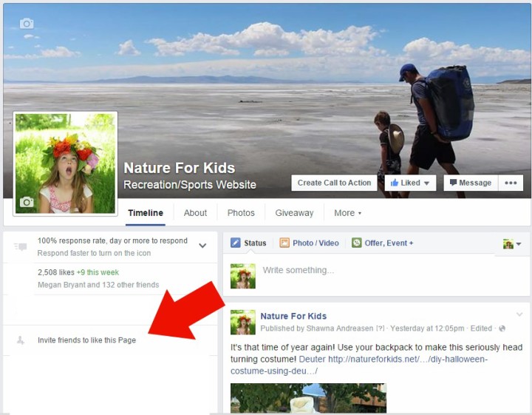Click the public globe audience icon
Screen dimensions: 532x415
coord(502,328)
